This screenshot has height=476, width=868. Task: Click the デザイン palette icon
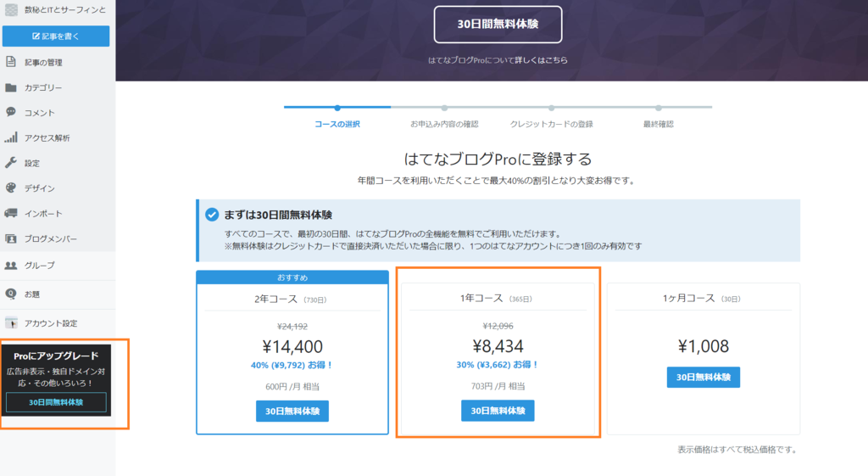coord(10,188)
